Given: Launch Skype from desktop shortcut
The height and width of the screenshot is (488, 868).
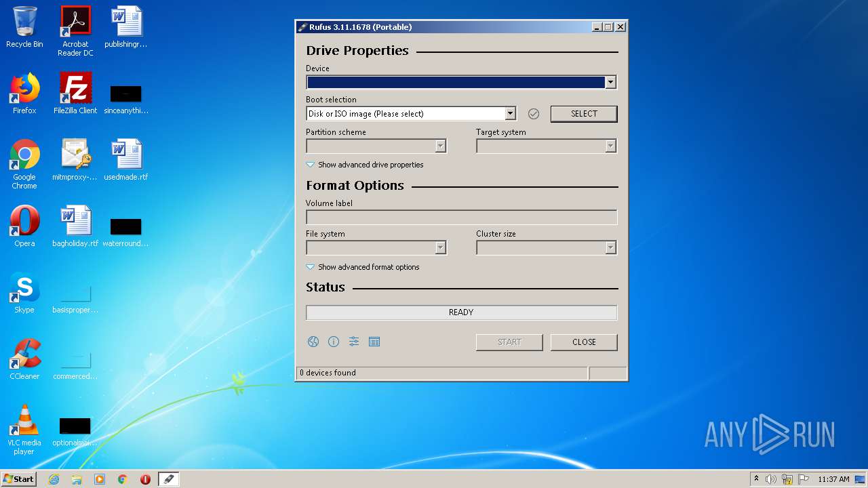Looking at the screenshot, I should pos(24,293).
